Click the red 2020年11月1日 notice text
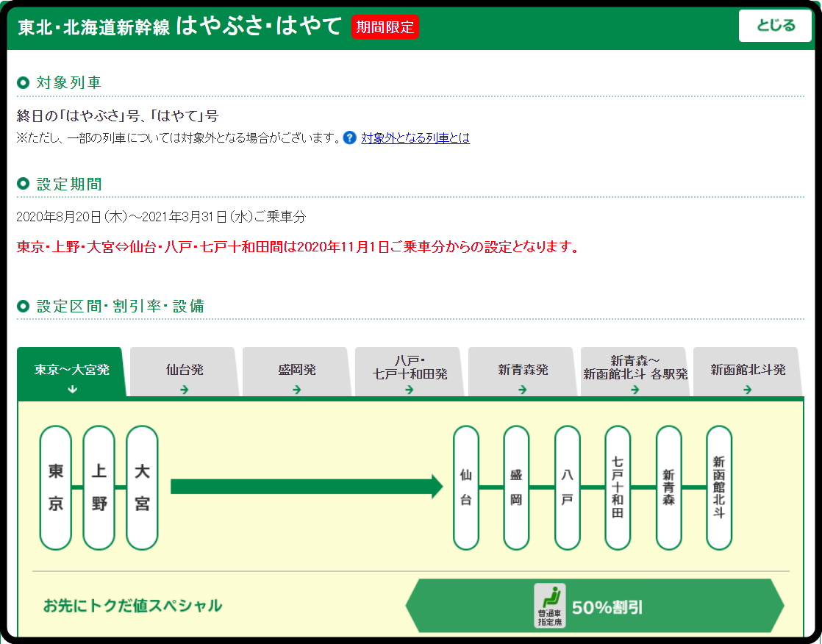This screenshot has width=822, height=644. point(299,247)
